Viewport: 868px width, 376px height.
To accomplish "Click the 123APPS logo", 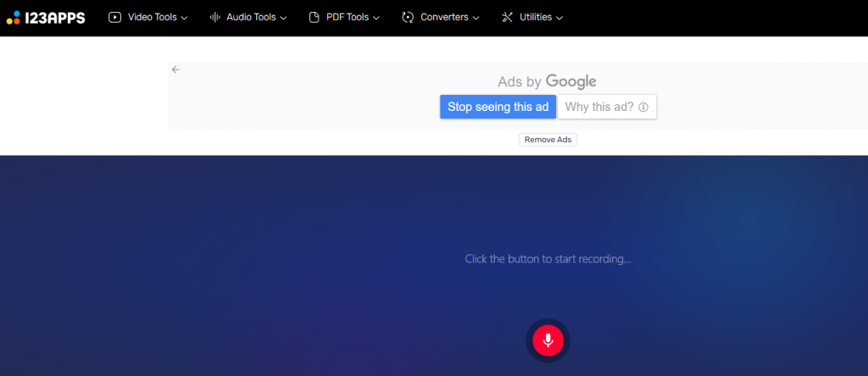I will [x=46, y=17].
